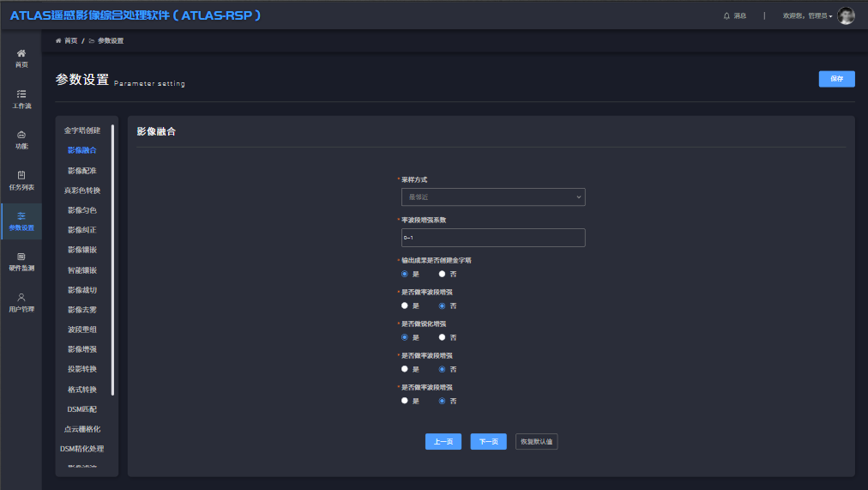Image resolution: width=868 pixels, height=490 pixels.
Task: Click the 首页 home icon in sidebar
Action: (21, 53)
